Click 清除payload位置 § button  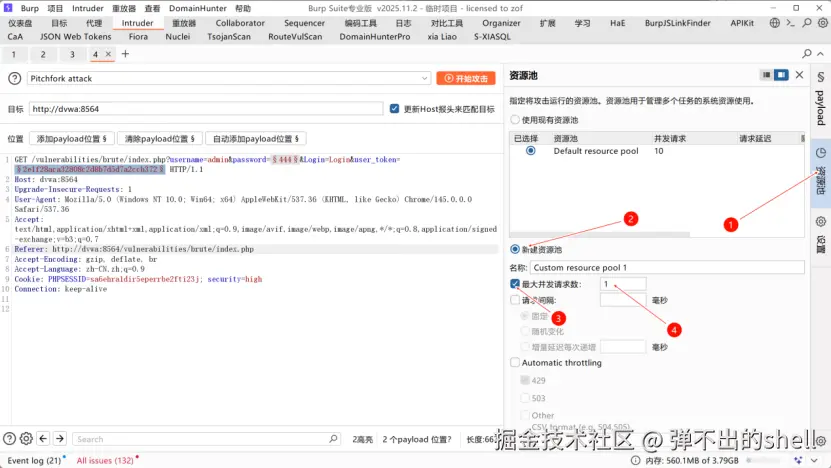(159, 138)
